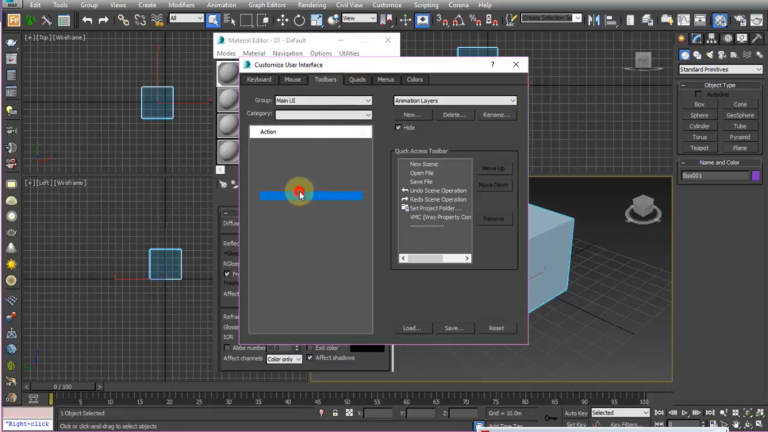
Task: Click the Render teapot icon
Action: pyautogui.click(x=756, y=20)
